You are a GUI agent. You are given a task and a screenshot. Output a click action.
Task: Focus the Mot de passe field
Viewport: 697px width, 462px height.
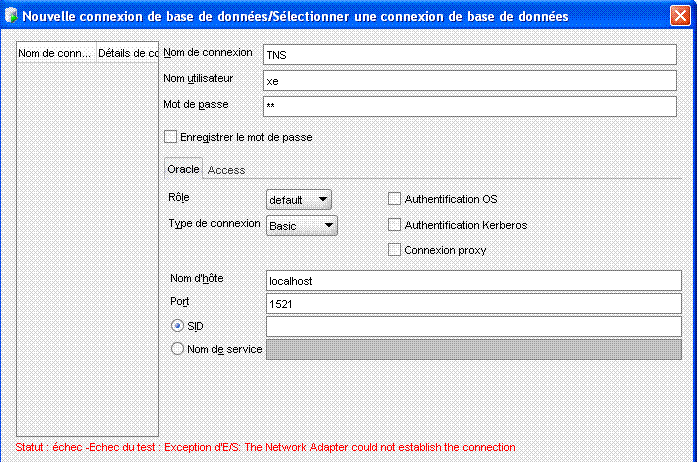tap(470, 106)
